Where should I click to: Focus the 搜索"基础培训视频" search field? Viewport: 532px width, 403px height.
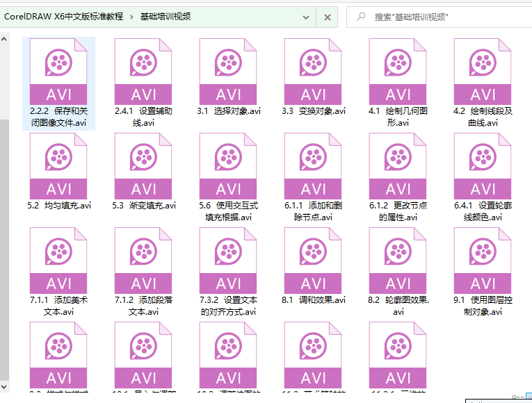click(439, 17)
